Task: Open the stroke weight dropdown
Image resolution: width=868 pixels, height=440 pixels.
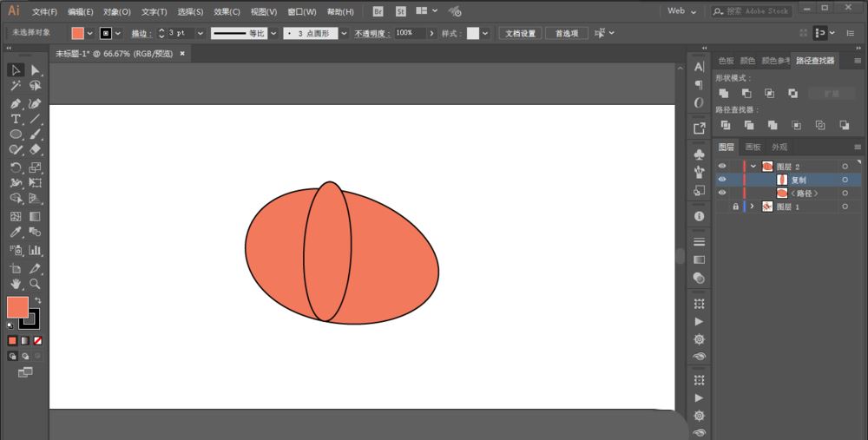Action: point(201,33)
